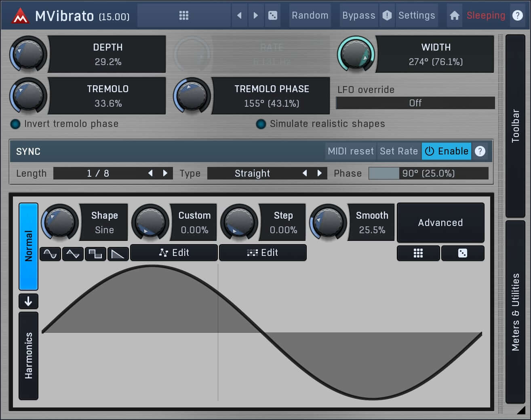
Task: Switch to the Harmonics tab
Action: click(x=28, y=355)
